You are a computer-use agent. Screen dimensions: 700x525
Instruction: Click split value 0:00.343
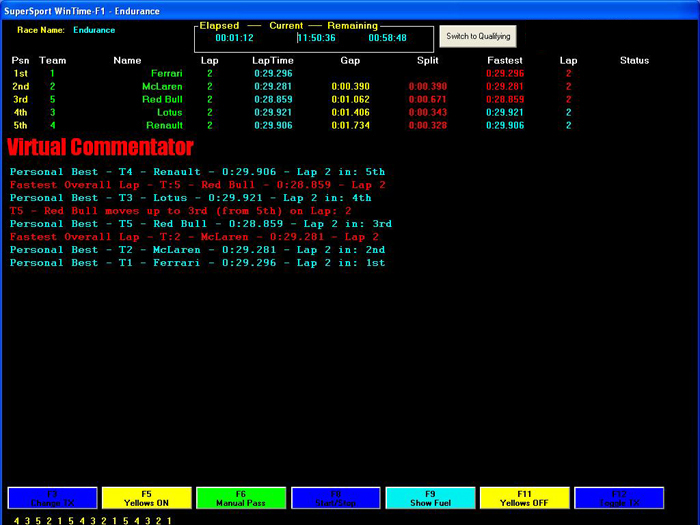click(x=428, y=112)
